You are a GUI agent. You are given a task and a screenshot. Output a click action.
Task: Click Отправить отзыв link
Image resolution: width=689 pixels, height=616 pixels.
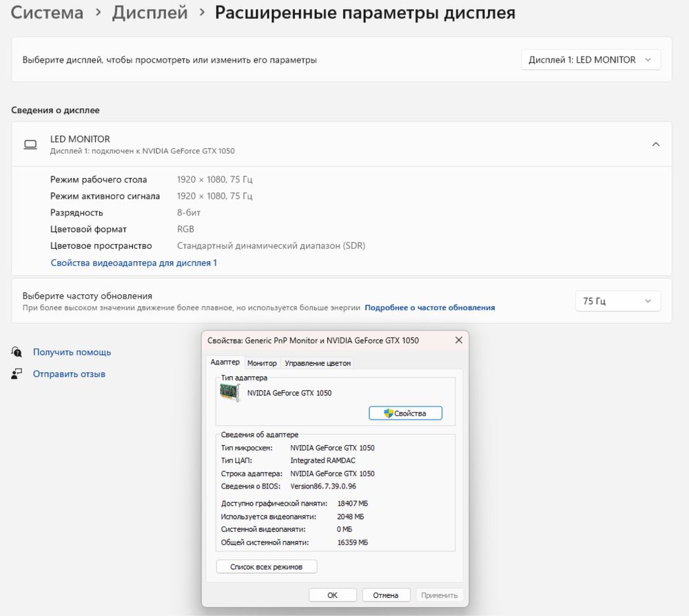(x=69, y=374)
